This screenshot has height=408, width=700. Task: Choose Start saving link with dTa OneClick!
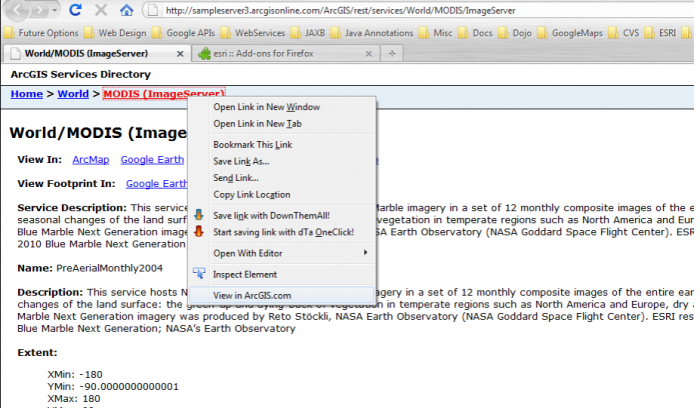click(x=282, y=232)
